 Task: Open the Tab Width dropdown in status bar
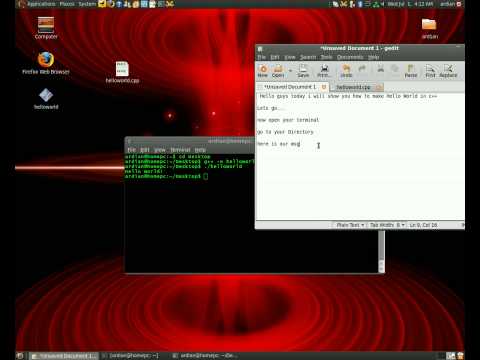[x=387, y=225]
